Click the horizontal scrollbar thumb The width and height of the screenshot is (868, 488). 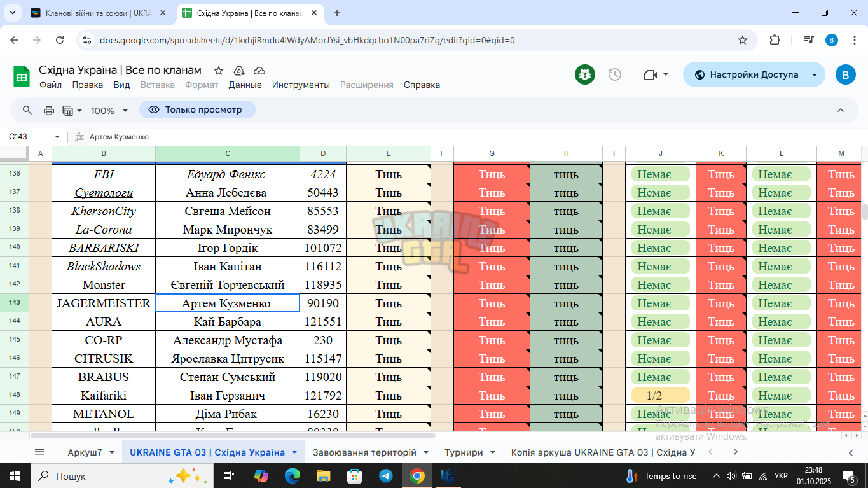232,436
